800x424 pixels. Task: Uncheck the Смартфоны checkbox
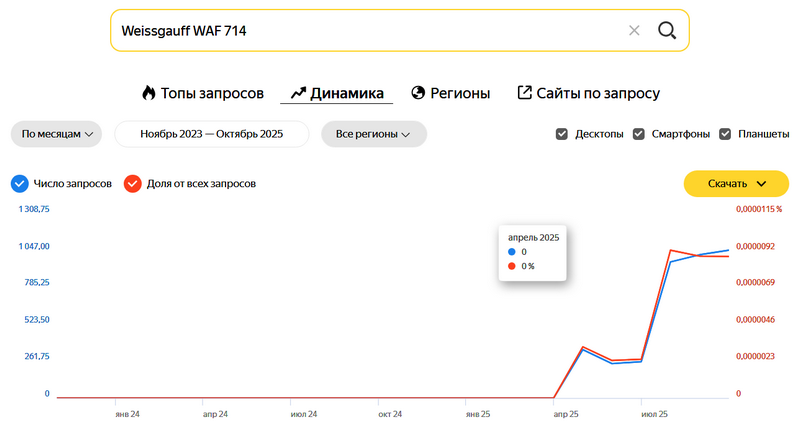pyautogui.click(x=639, y=134)
